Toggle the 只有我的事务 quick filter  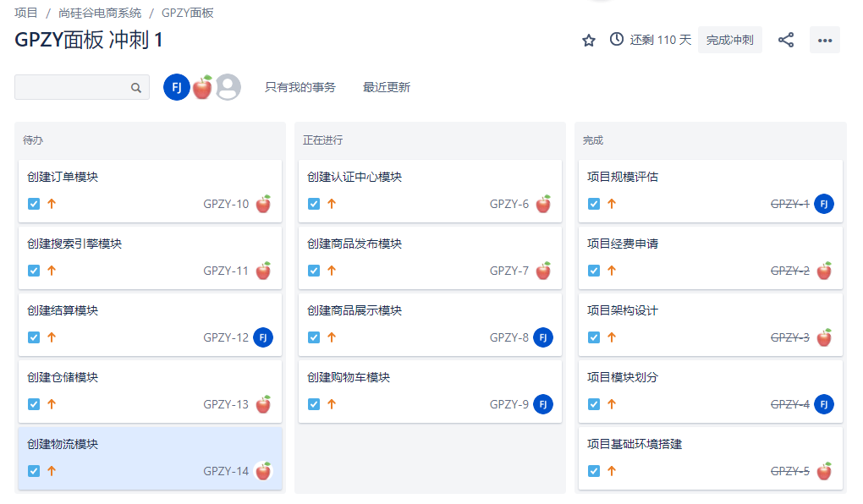tap(300, 87)
